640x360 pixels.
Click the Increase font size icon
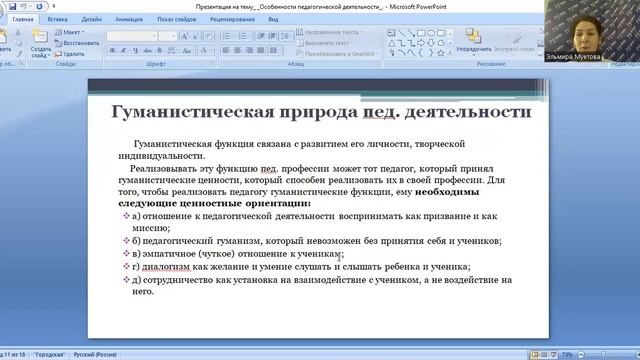point(184,36)
